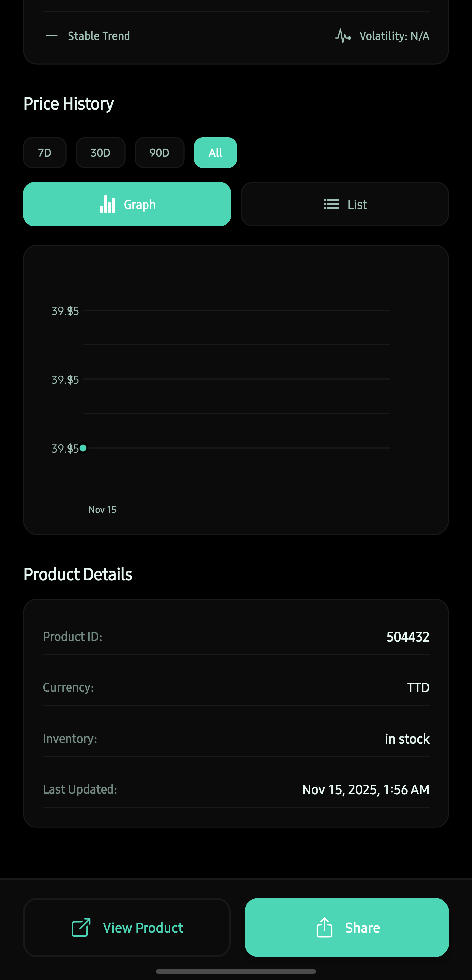Tap the View Product external-link icon
The height and width of the screenshot is (980, 472).
pos(81,928)
